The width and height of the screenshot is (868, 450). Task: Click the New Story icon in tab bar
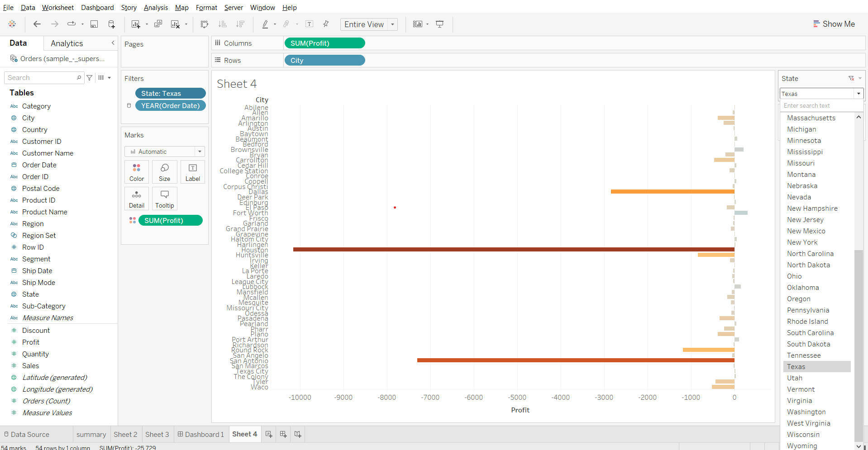click(298, 434)
